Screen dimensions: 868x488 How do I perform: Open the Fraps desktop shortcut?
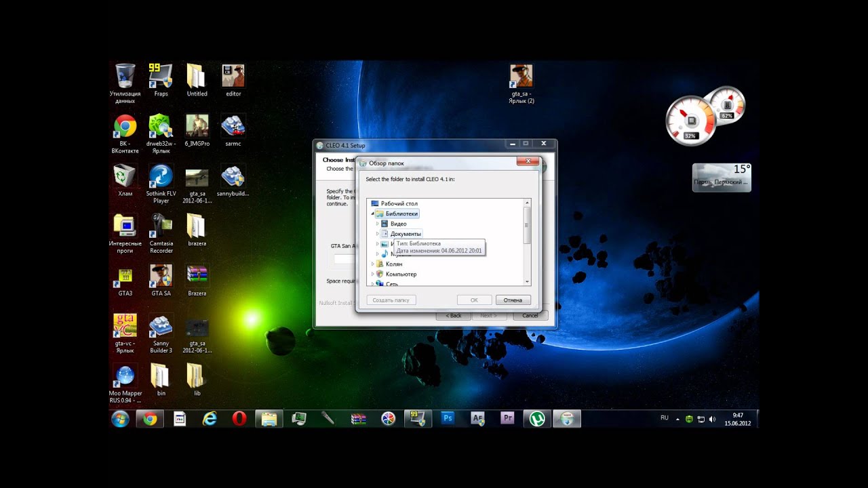pos(161,80)
